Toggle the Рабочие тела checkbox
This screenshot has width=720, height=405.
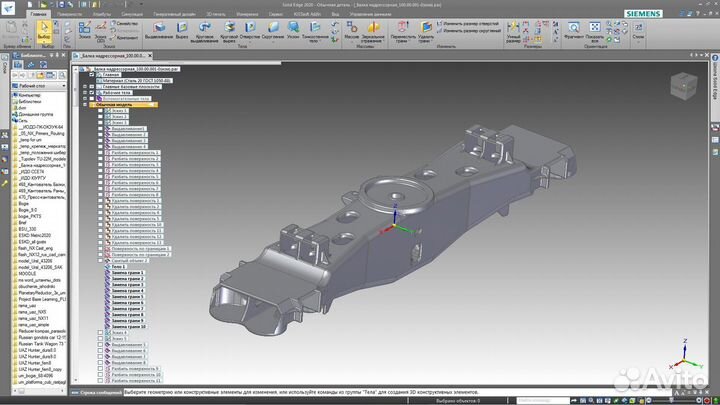pos(91,93)
